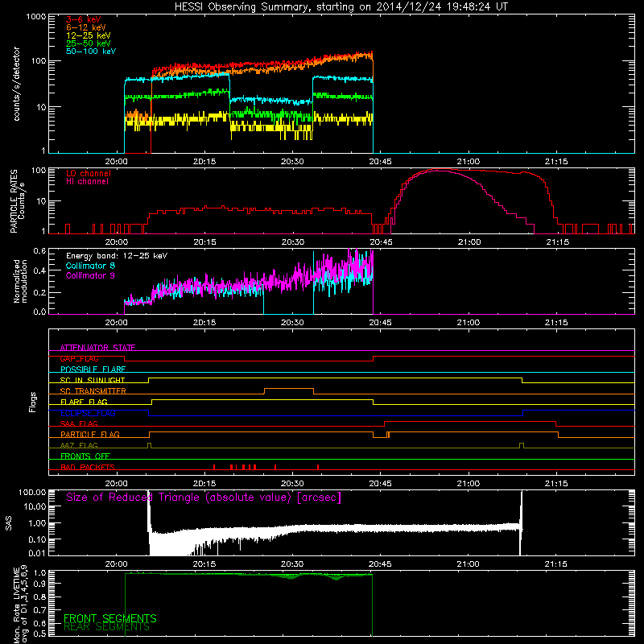Image resolution: width=644 pixels, height=644 pixels.
Task: Click the '0.9' value on livetime y-axis
Action: pyautogui.click(x=41, y=583)
